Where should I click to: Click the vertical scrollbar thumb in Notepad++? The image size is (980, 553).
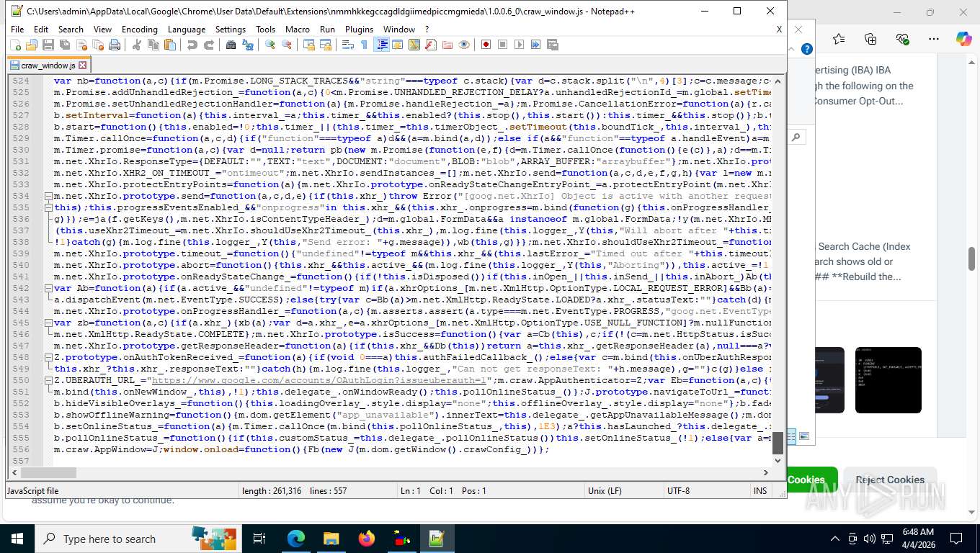pos(778,443)
